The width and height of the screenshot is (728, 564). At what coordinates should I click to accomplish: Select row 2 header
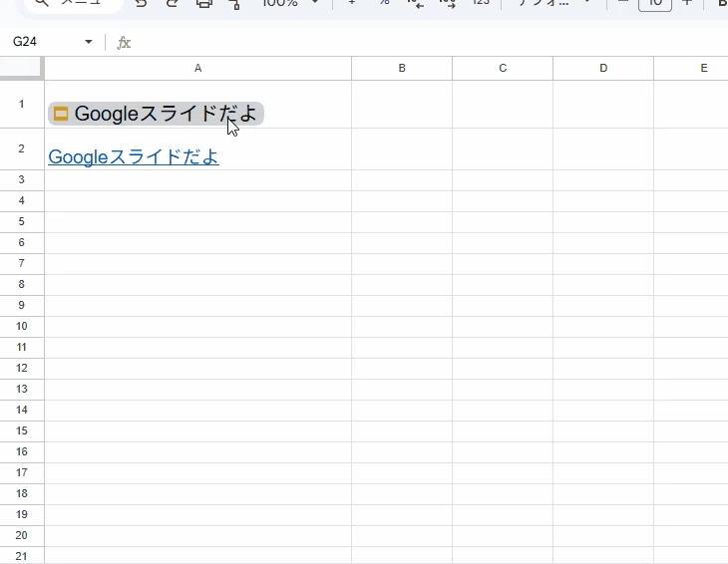pyautogui.click(x=22, y=148)
